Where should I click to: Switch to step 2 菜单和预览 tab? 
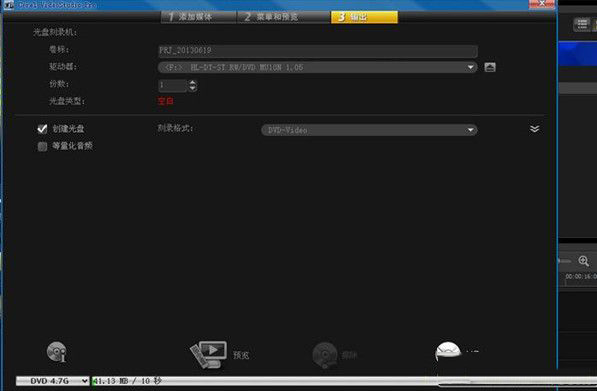pos(283,17)
